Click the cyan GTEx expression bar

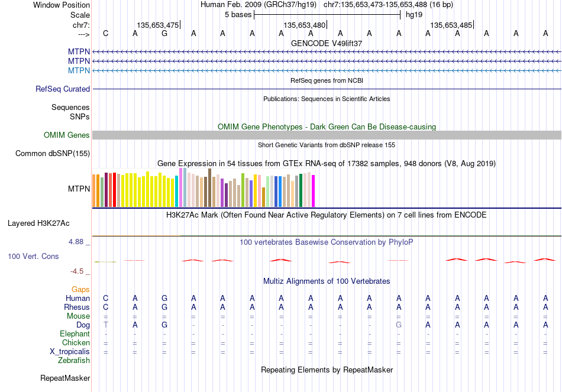(x=176, y=192)
